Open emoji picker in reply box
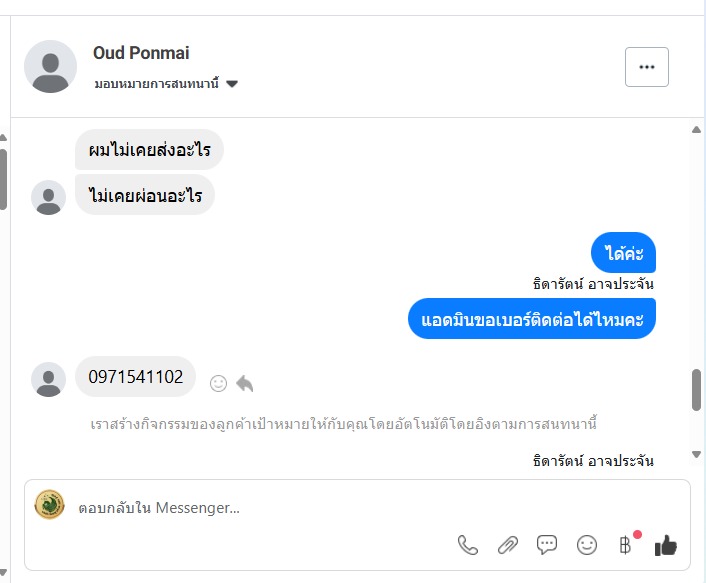706x583 pixels. click(x=587, y=545)
